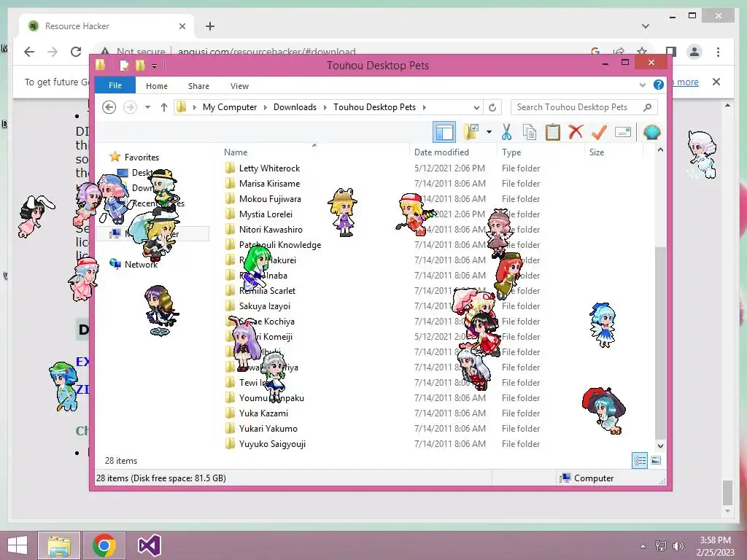
Task: Open Visual Studio from the taskbar
Action: 150,545
